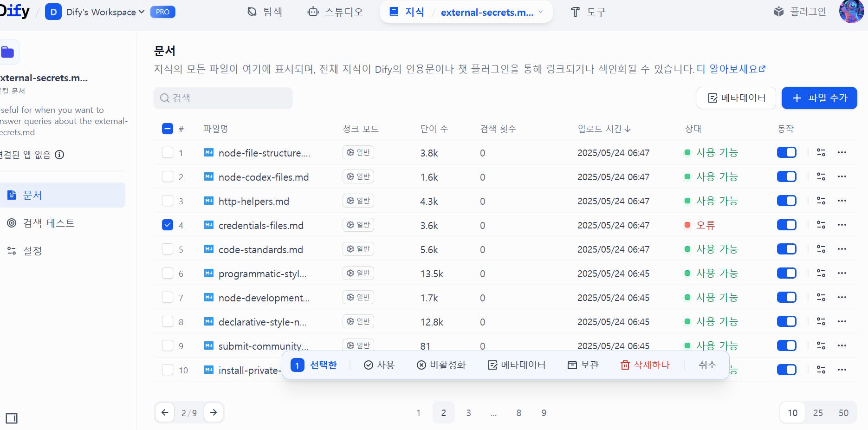
Task: Open Retrieval Test (검색 테스트) in sidebar
Action: tap(48, 223)
